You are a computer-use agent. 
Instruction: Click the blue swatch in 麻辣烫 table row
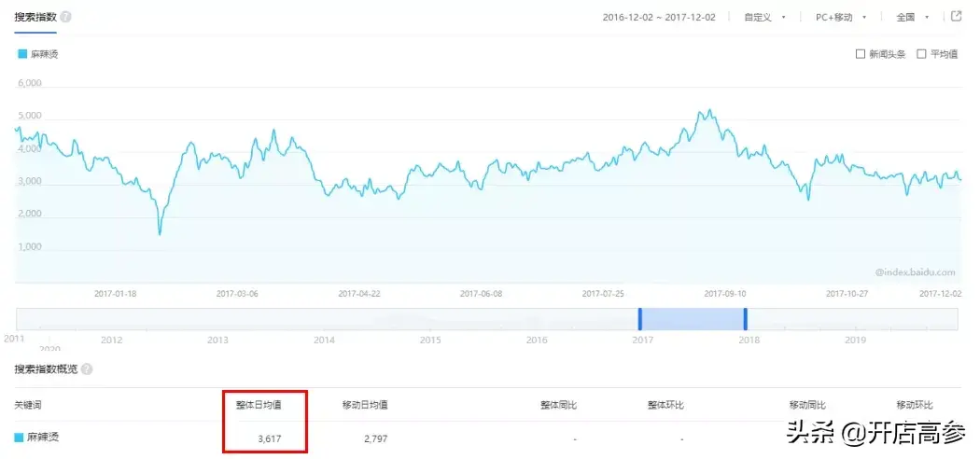tap(20, 438)
